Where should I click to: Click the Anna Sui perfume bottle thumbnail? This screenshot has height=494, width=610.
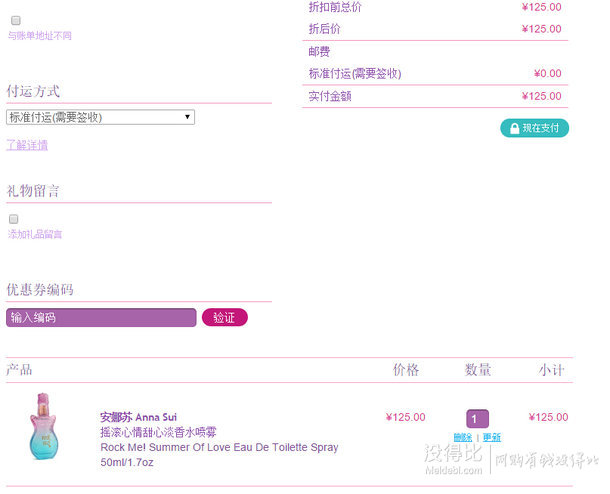pyautogui.click(x=44, y=426)
